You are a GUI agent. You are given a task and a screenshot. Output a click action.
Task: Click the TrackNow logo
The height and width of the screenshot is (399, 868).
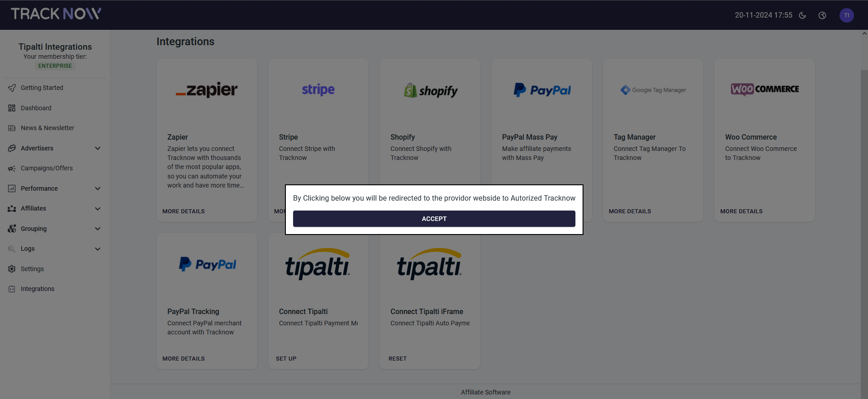(56, 14)
